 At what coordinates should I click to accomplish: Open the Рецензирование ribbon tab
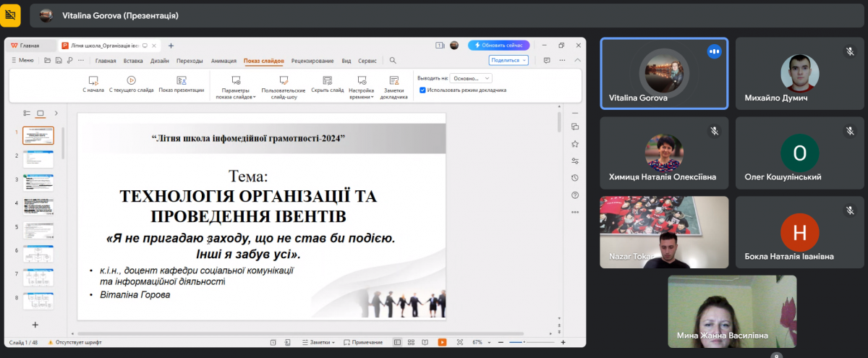pyautogui.click(x=312, y=61)
